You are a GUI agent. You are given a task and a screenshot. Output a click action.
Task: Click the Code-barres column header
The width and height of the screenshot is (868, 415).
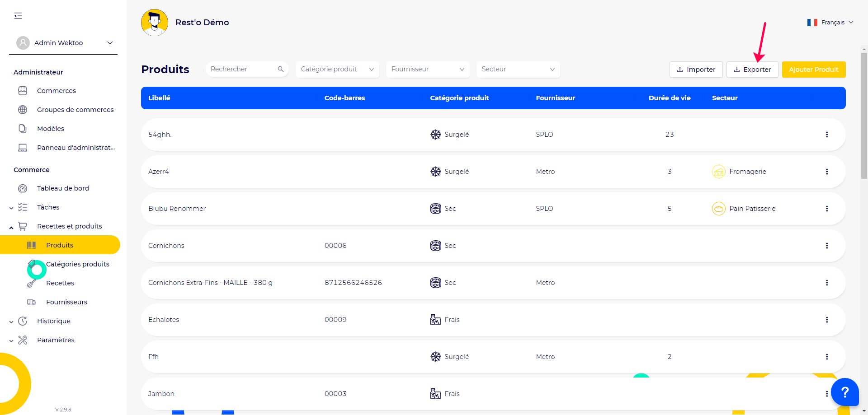344,98
